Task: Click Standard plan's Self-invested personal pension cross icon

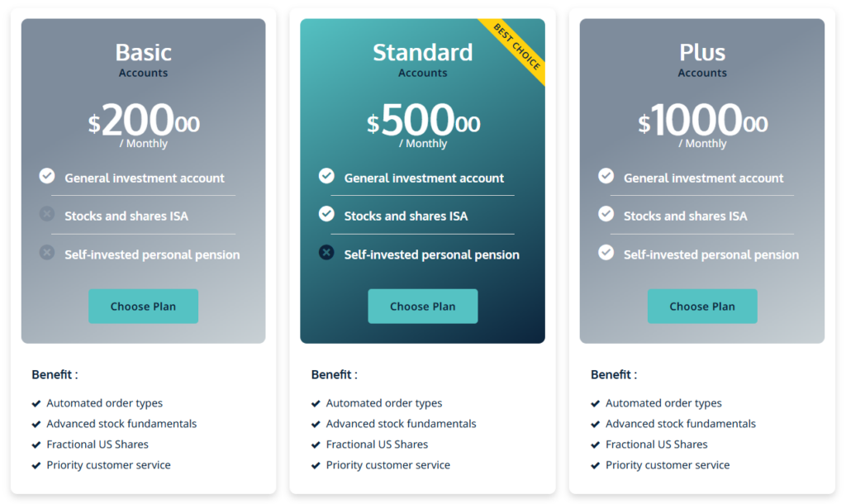Action: [326, 252]
